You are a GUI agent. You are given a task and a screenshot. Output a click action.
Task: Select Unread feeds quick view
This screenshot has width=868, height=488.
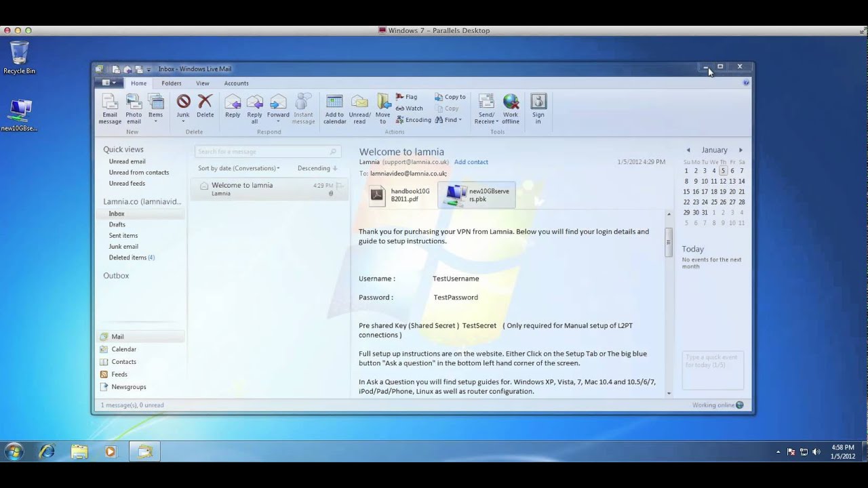pyautogui.click(x=127, y=183)
